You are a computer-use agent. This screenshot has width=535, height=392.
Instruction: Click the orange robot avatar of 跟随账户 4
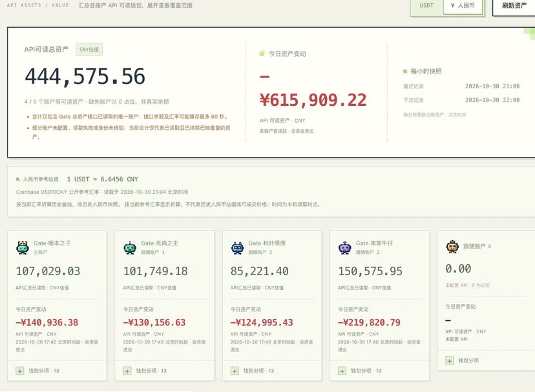[452, 246]
